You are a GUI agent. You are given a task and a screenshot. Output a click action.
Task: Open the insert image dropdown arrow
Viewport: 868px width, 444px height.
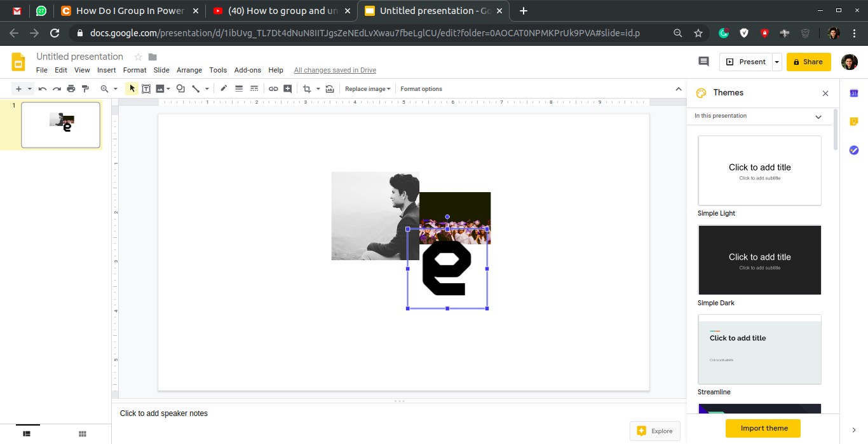point(168,89)
